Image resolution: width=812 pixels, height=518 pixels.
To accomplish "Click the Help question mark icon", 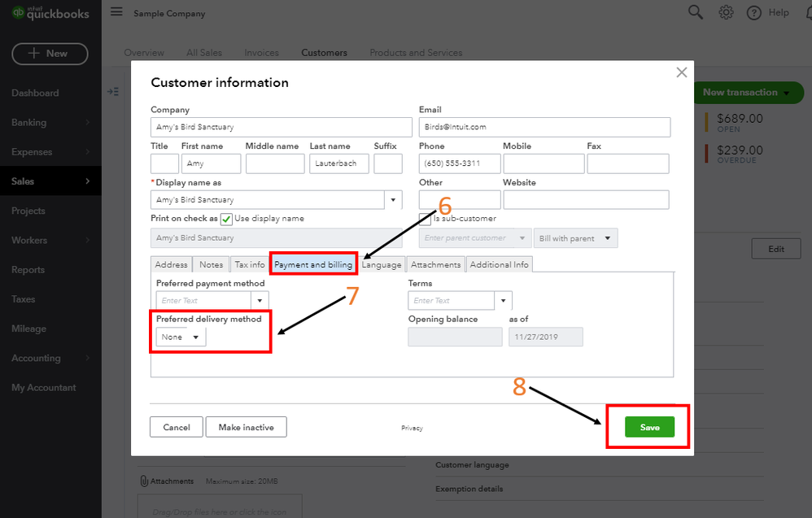I will [x=754, y=13].
